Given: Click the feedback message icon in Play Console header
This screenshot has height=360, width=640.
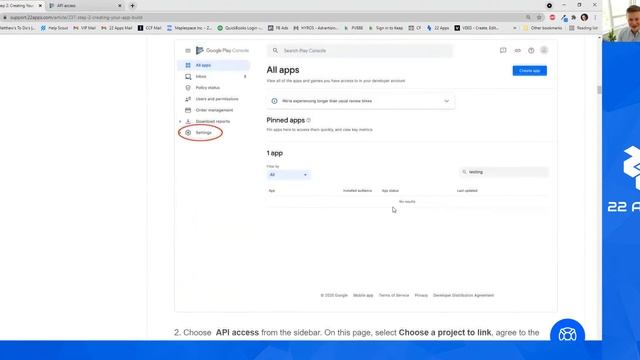Looking at the screenshot, I should click(503, 50).
